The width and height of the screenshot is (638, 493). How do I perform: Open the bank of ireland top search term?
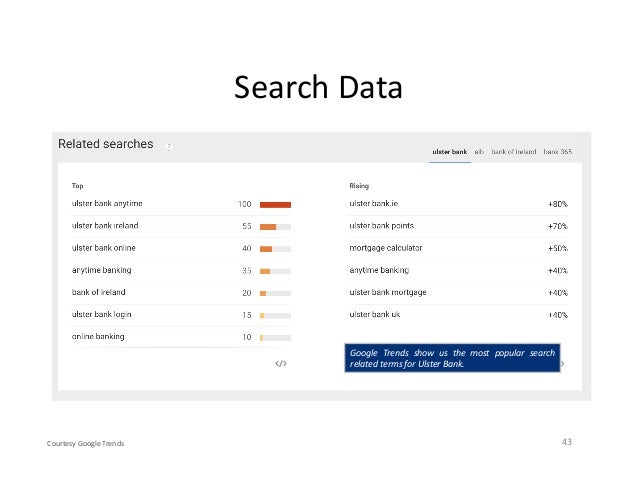pos(98,292)
